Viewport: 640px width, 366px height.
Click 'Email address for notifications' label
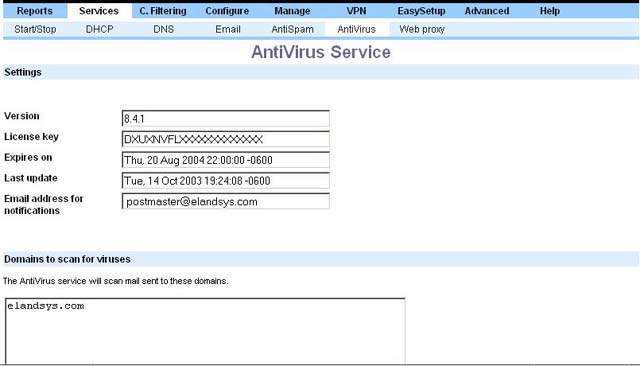click(x=43, y=204)
